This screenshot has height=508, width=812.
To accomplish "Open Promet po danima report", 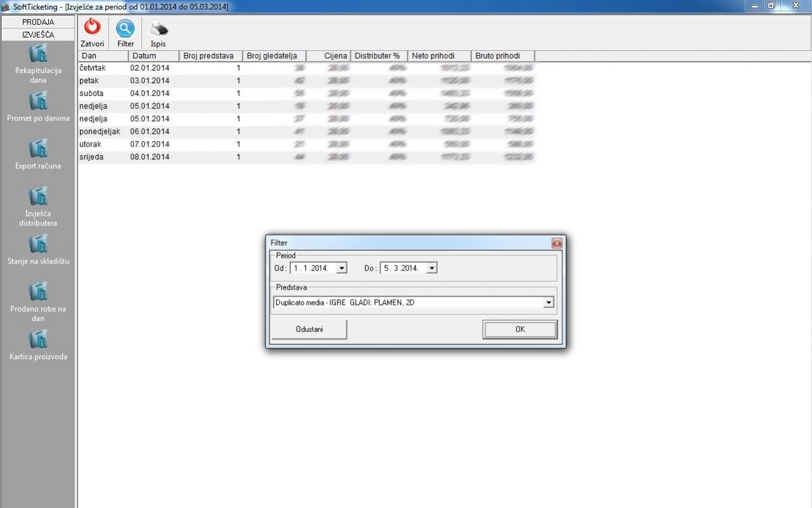I will [x=38, y=102].
